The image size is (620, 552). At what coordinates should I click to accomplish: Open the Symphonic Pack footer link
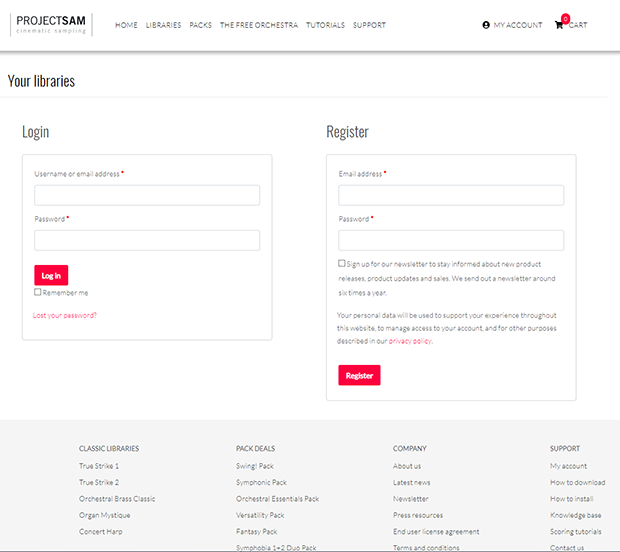pos(261,482)
